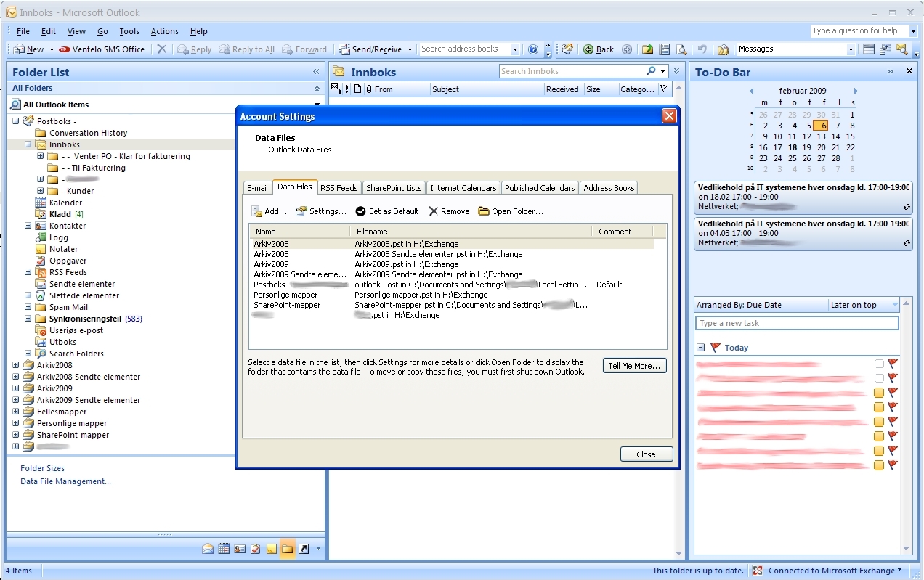Click the Reading Pane icon next to Messages

pyautogui.click(x=869, y=49)
